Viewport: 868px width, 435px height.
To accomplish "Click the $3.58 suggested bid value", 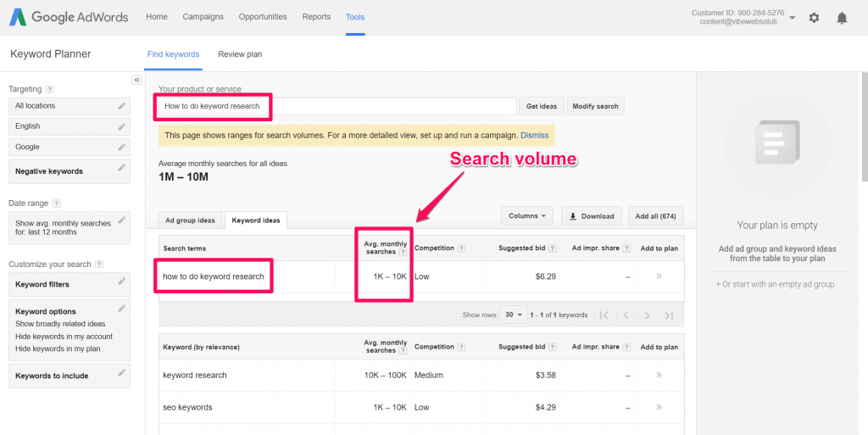I will point(545,376).
